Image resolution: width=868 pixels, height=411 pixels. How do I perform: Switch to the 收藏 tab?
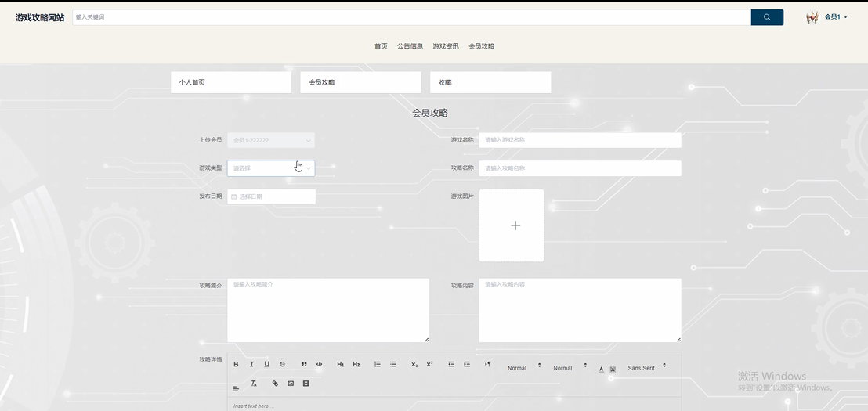coord(490,82)
